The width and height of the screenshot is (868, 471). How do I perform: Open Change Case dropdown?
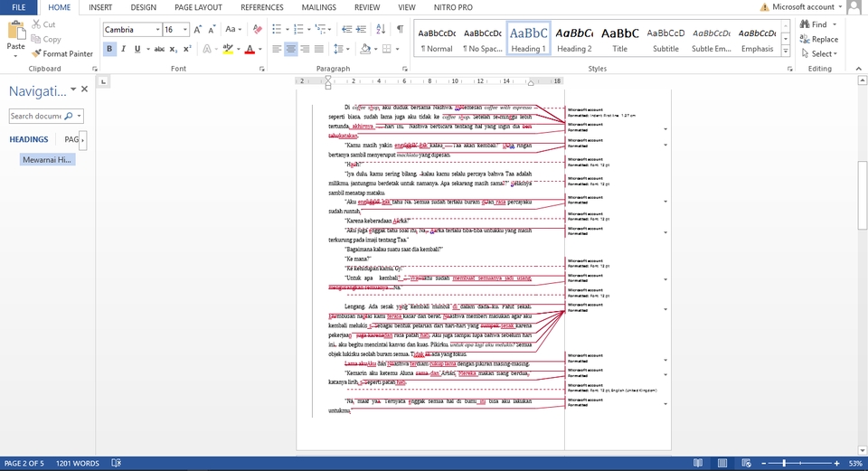coord(233,29)
